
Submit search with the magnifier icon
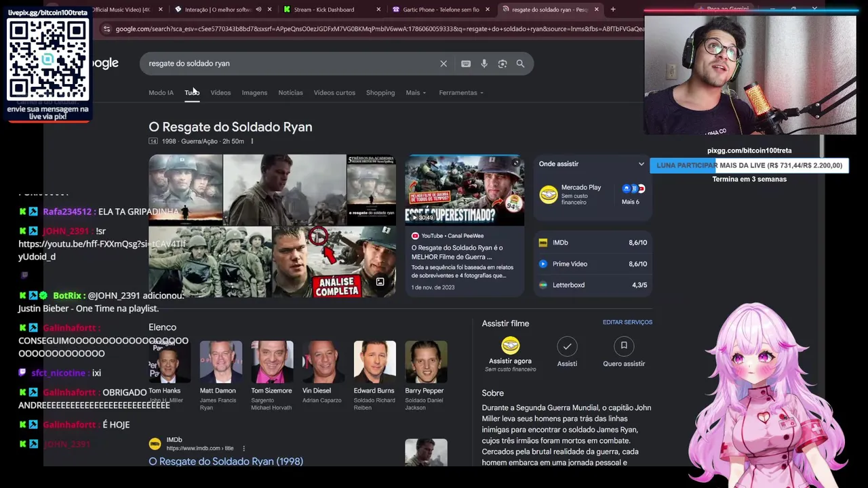tap(520, 64)
